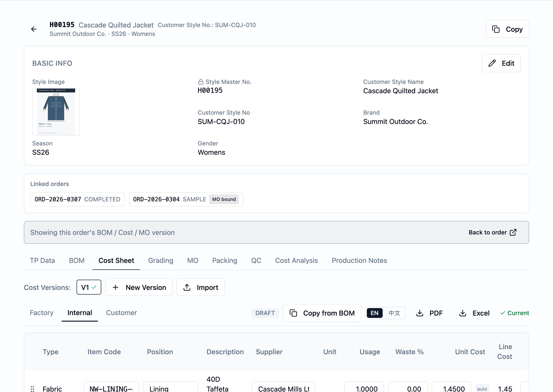Click the Unit Cost column header
This screenshot has width=553, height=392.
tap(470, 352)
